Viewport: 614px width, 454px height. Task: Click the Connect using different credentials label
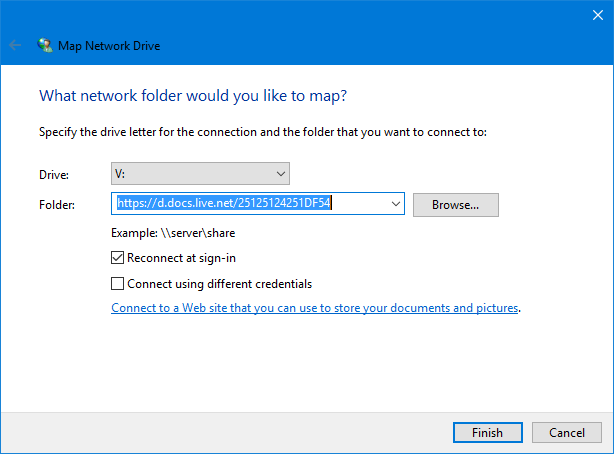(220, 284)
